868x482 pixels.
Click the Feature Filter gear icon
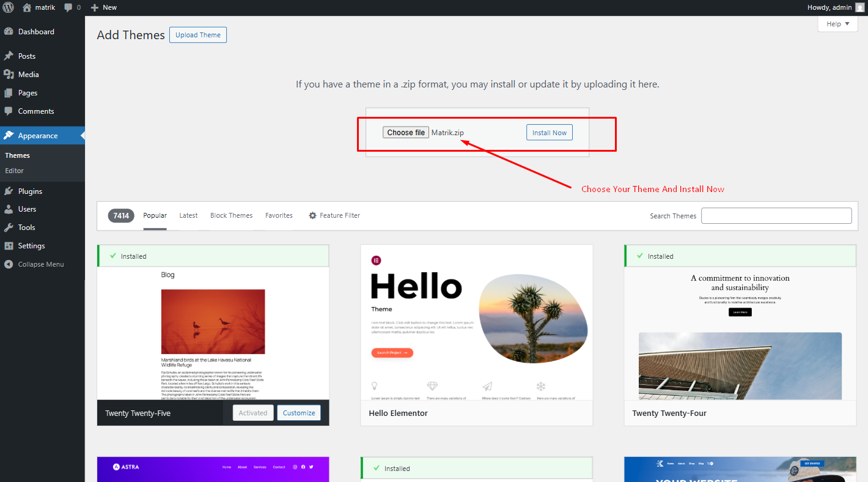tap(313, 215)
